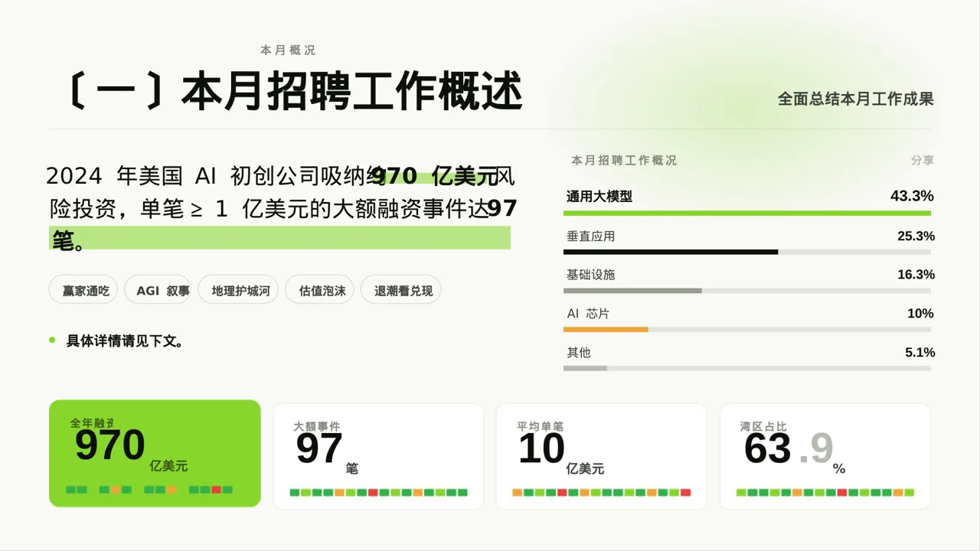This screenshot has height=551, width=980.
Task: Click the large 970 in the green card
Action: 110,445
